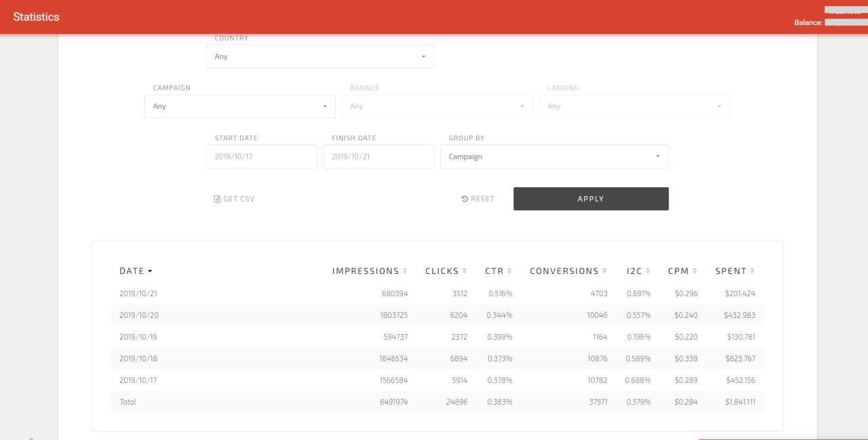Open the Campaign filter dropdown
Viewport: 868px width, 440px height.
point(239,106)
